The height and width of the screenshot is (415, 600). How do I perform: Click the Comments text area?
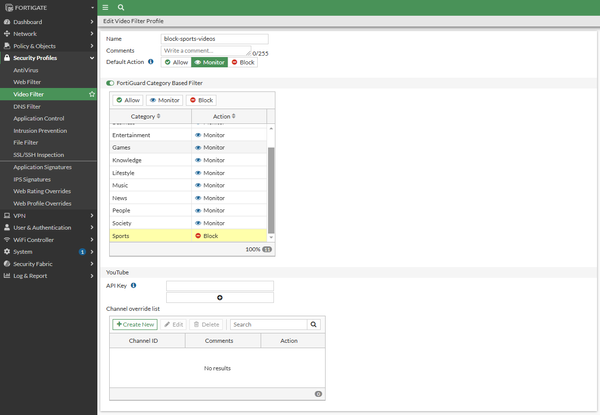pyautogui.click(x=206, y=51)
